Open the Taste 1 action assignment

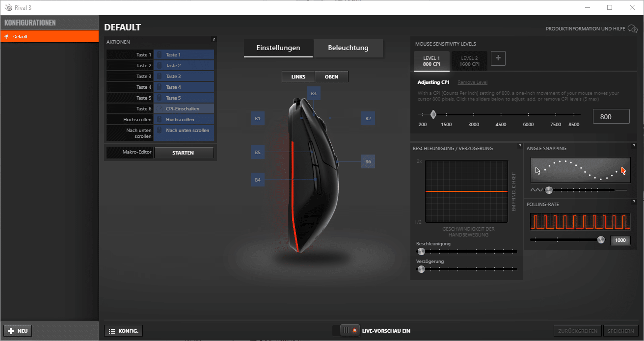[x=184, y=54]
